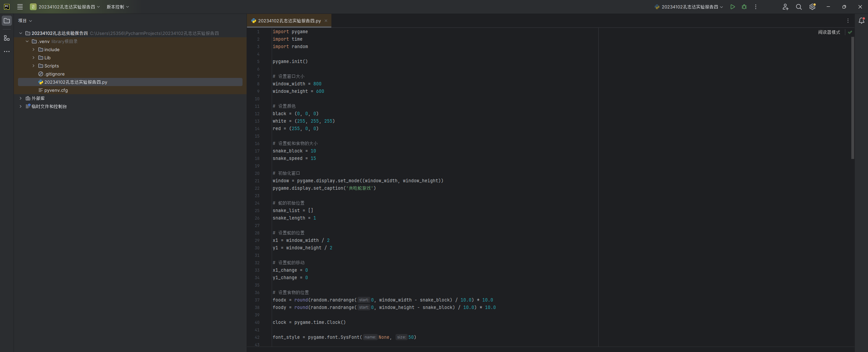The height and width of the screenshot is (352, 868).
Task: Open the main hamburger menu
Action: [20, 7]
